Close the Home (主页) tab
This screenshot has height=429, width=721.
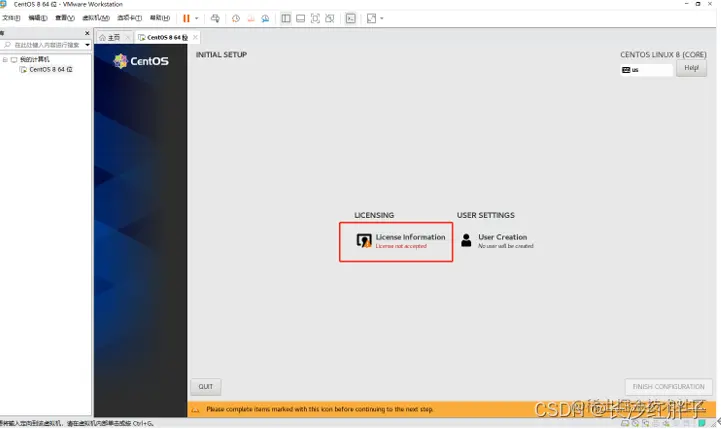click(x=128, y=37)
